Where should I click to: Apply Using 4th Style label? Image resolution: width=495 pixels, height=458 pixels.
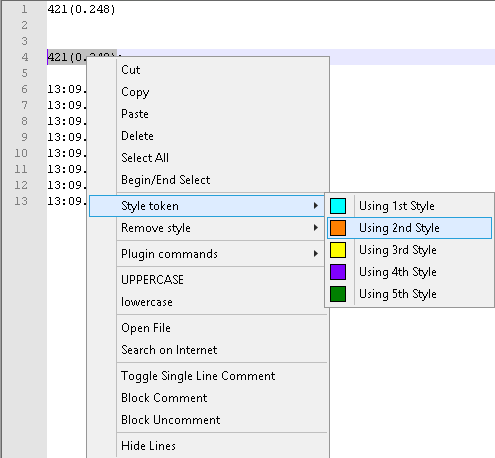(x=398, y=272)
